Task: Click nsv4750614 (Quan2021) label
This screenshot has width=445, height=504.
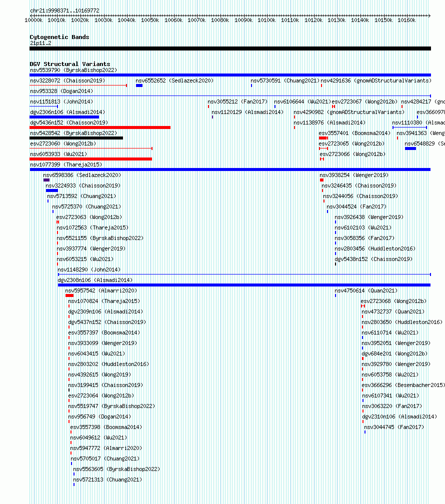Action: 366,290
